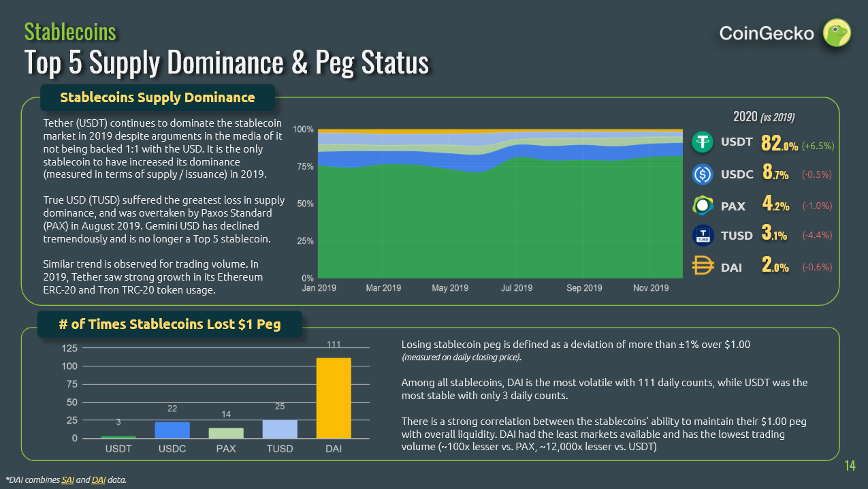Click the green Stablecoins section title
868x489 pixels.
tap(70, 31)
